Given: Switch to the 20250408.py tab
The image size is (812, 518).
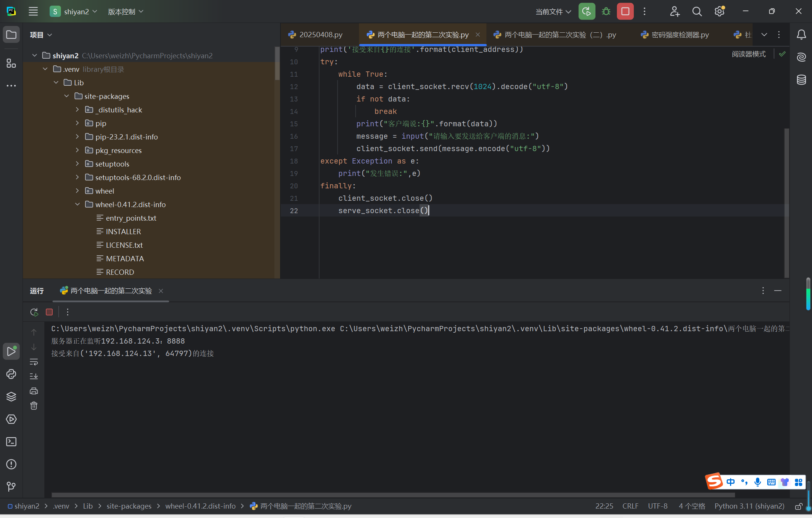Looking at the screenshot, I should click(320, 35).
